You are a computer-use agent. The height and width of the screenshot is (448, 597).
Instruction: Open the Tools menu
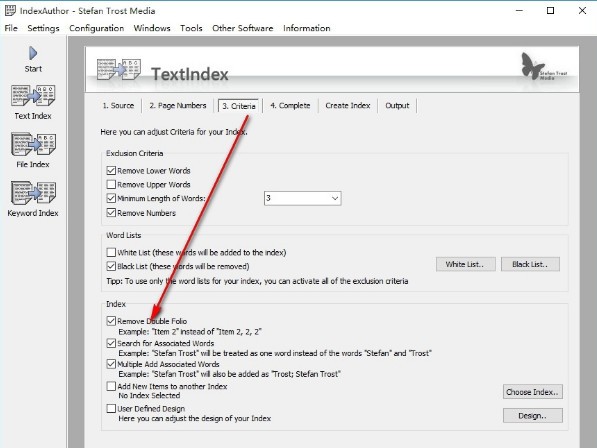191,28
